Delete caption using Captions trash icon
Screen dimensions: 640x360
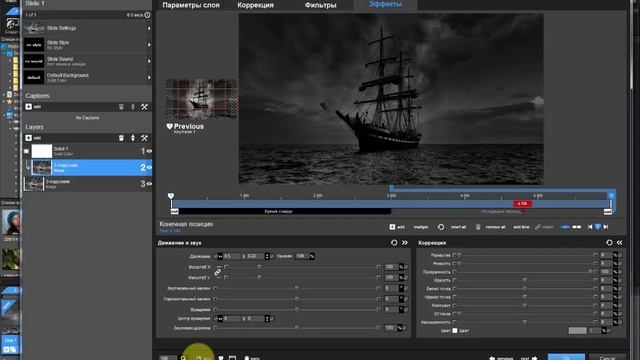(121, 107)
